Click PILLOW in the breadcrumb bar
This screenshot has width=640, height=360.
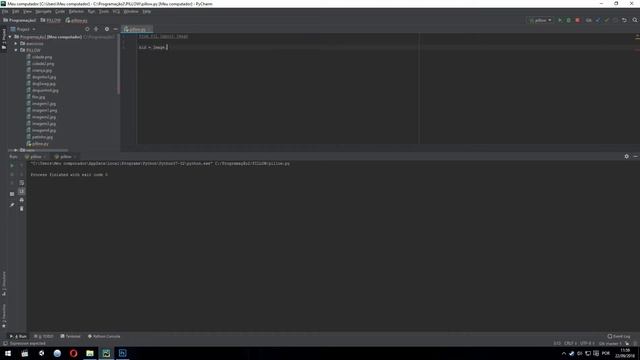51,20
